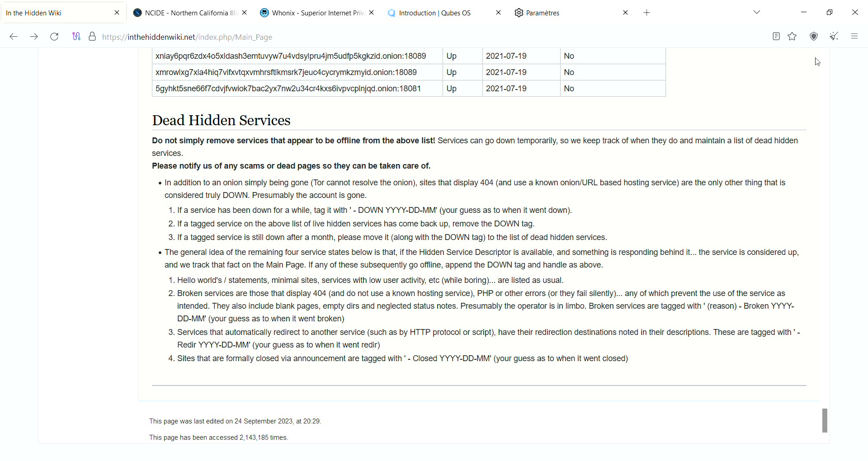This screenshot has width=868, height=461.
Task: Click bullet starting 'In addition to an onion'
Action: (x=475, y=189)
